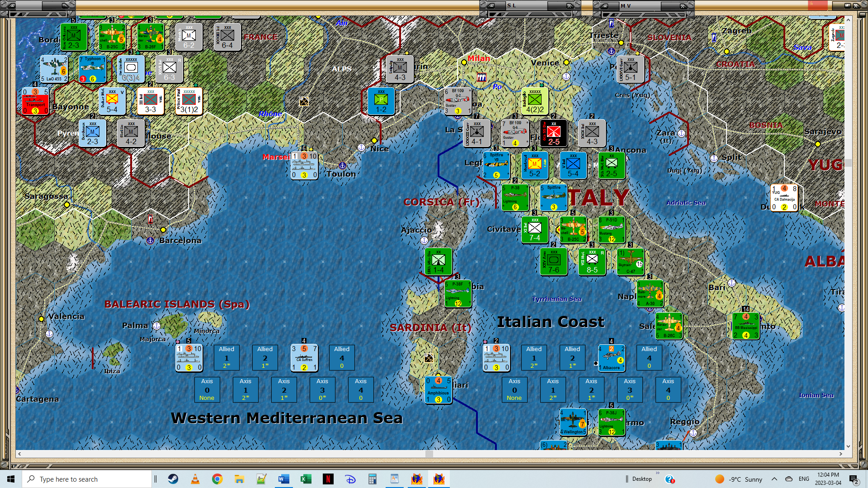Open Steam from the taskbar
Screen dimensions: 868x488
[x=173, y=479]
